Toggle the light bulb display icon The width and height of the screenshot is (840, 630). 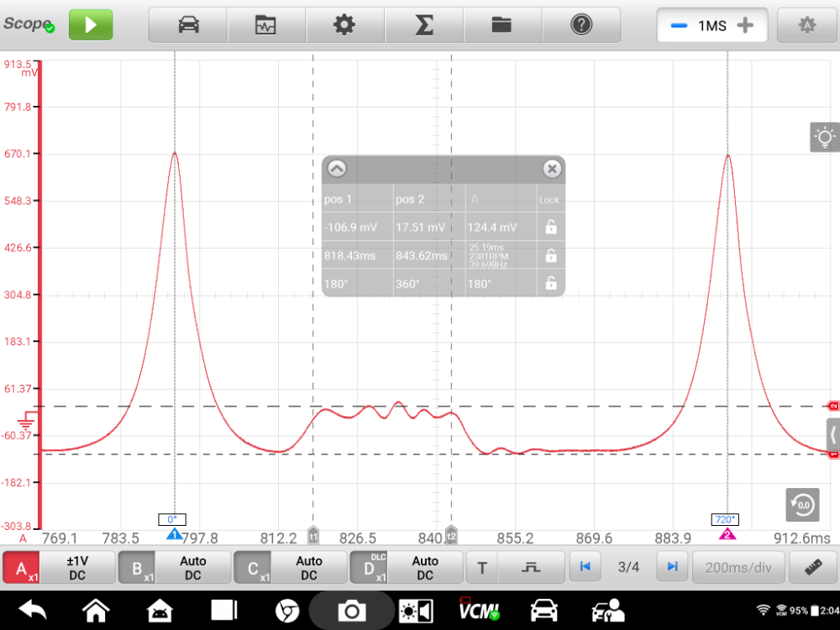click(824, 137)
